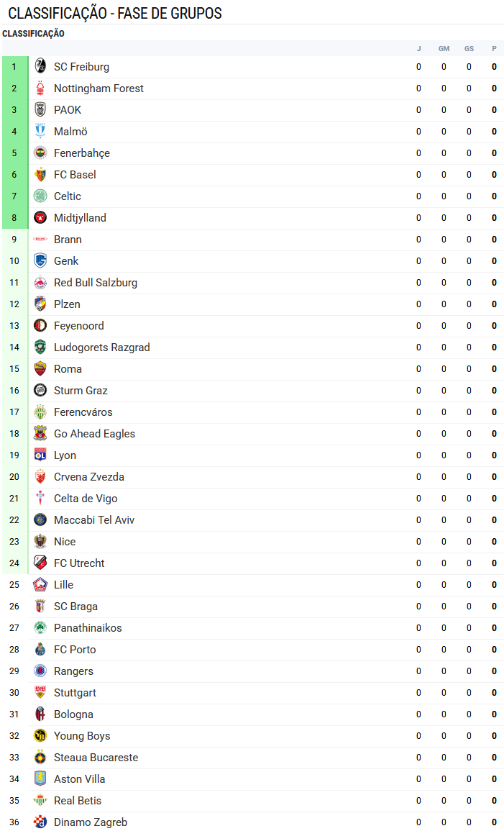504x831 pixels.
Task: Click the Dinamo Zagreb crest
Action: point(40,822)
